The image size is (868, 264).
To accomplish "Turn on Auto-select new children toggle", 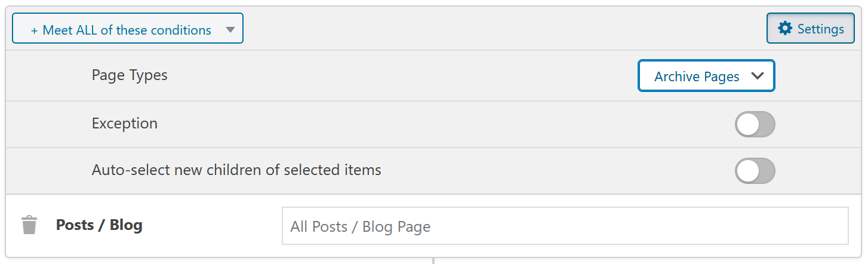I will coord(755,171).
